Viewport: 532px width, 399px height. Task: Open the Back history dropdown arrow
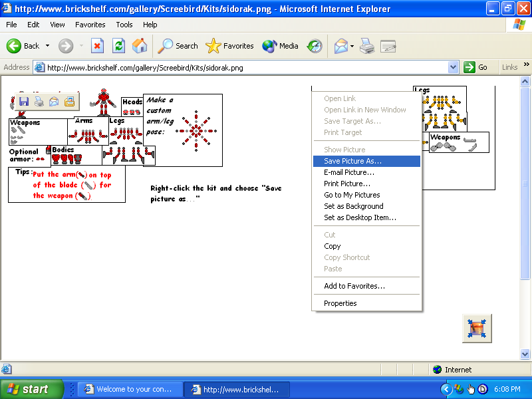click(x=47, y=46)
